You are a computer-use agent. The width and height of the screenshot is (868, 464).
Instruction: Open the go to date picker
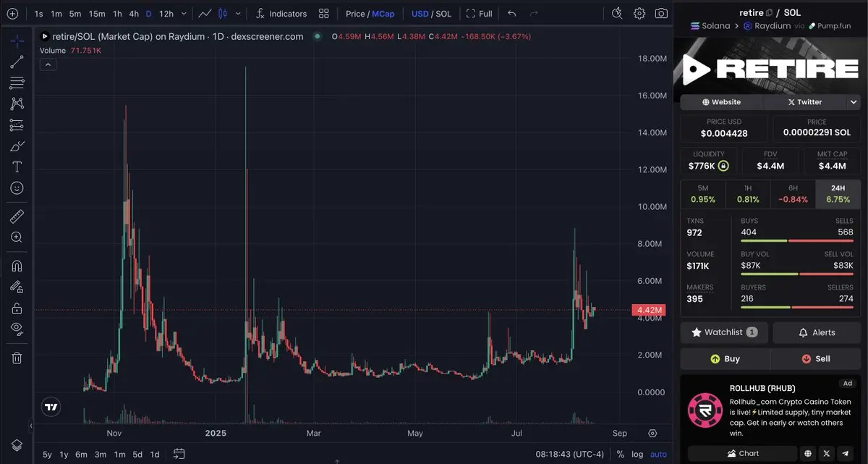(179, 454)
